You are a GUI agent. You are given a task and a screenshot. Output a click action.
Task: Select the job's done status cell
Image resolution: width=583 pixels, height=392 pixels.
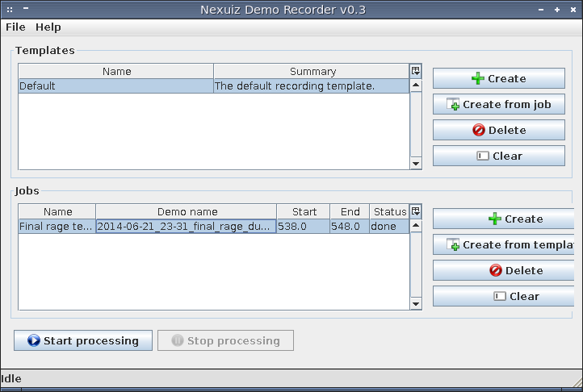389,227
